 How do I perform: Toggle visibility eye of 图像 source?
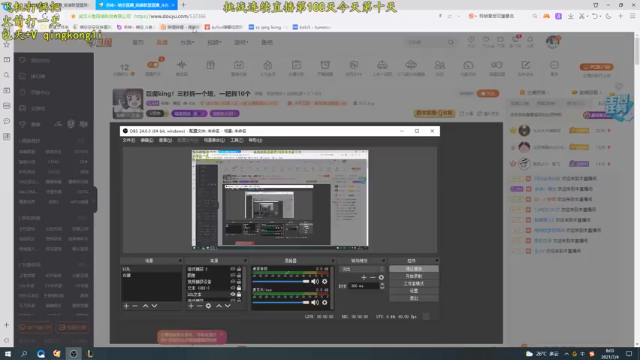[x=233, y=275]
